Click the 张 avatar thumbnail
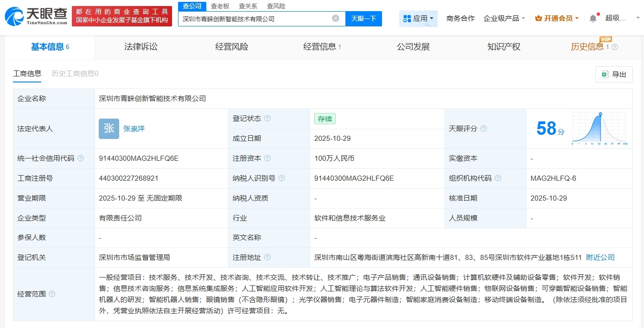Viewport: 644px width, 328px height. (108, 128)
